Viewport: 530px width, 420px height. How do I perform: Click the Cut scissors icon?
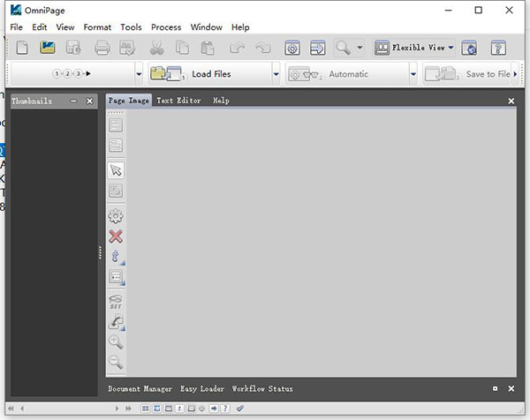156,48
